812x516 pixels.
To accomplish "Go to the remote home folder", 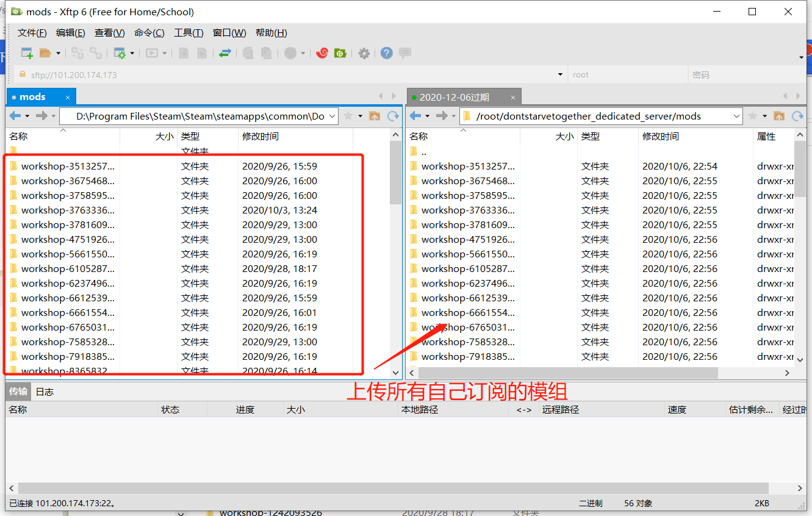I will tap(779, 116).
